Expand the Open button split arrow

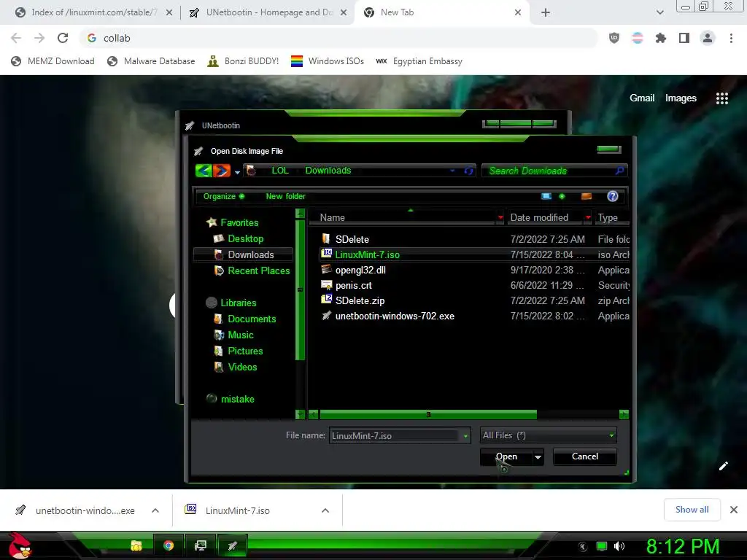pos(538,457)
